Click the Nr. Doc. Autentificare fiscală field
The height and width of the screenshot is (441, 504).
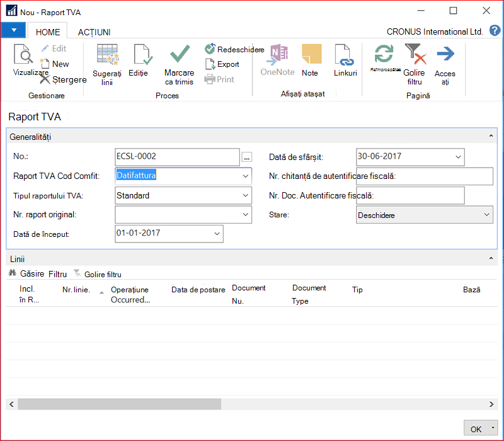[410, 195]
